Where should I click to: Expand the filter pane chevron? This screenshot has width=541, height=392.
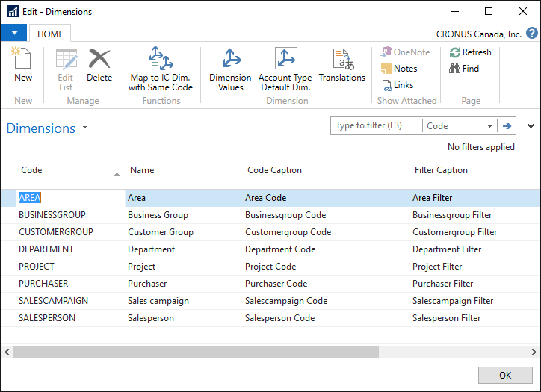(531, 126)
